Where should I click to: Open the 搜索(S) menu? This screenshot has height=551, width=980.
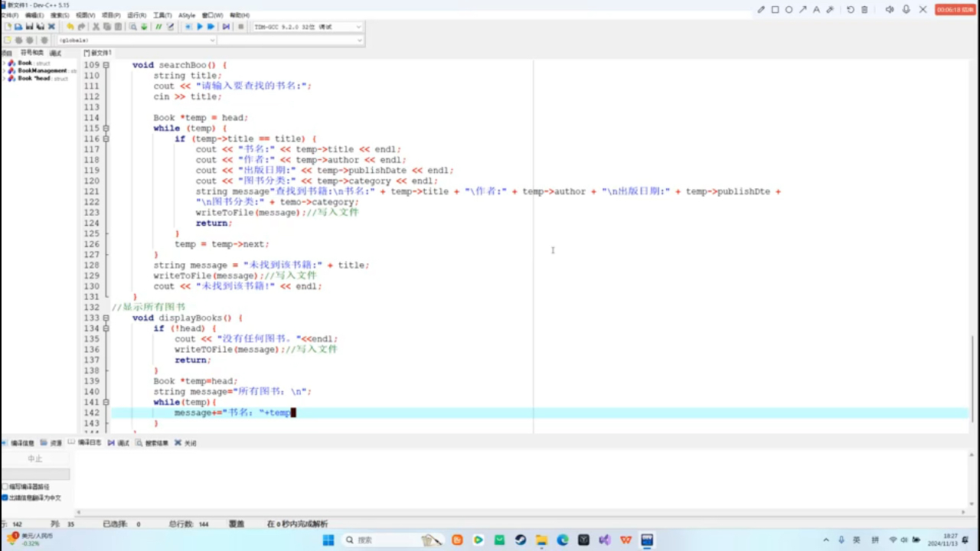60,15
